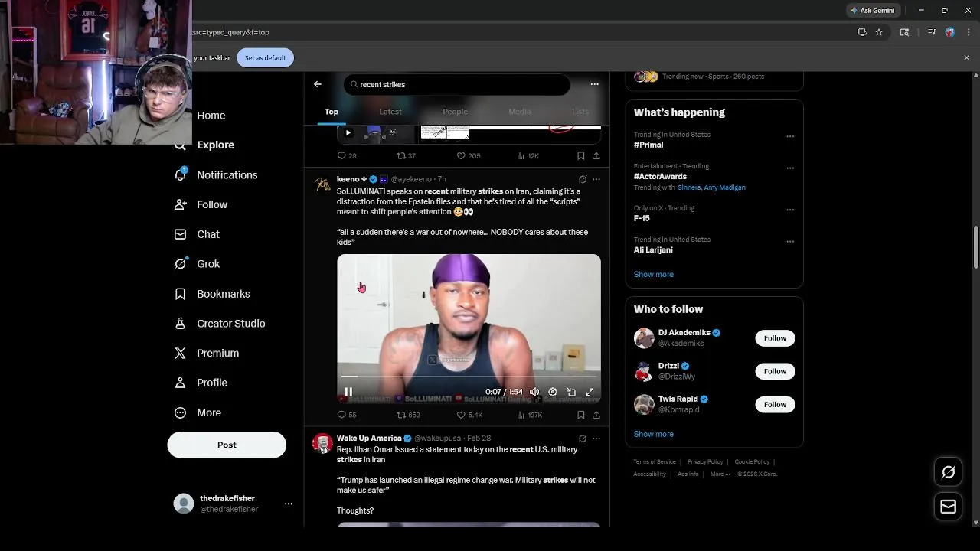This screenshot has height=551, width=980.
Task: Seek on the video progress bar
Action: 469,377
